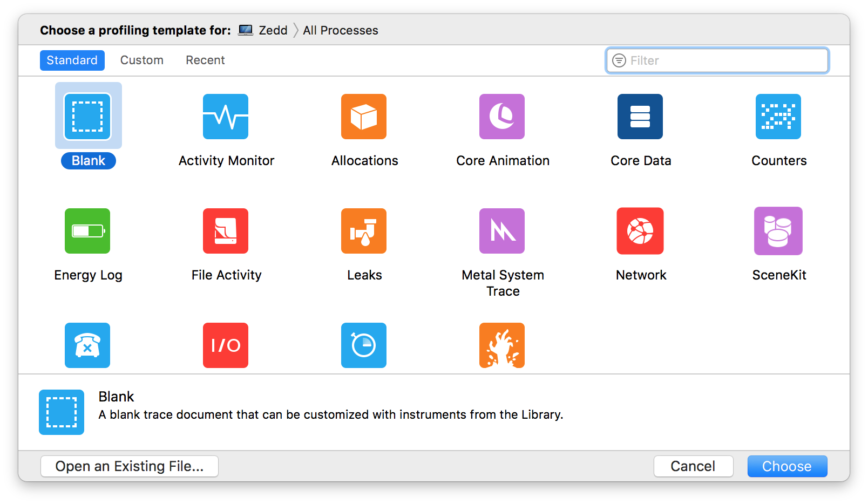
Task: Click the filter lines icon in search field
Action: tap(619, 60)
